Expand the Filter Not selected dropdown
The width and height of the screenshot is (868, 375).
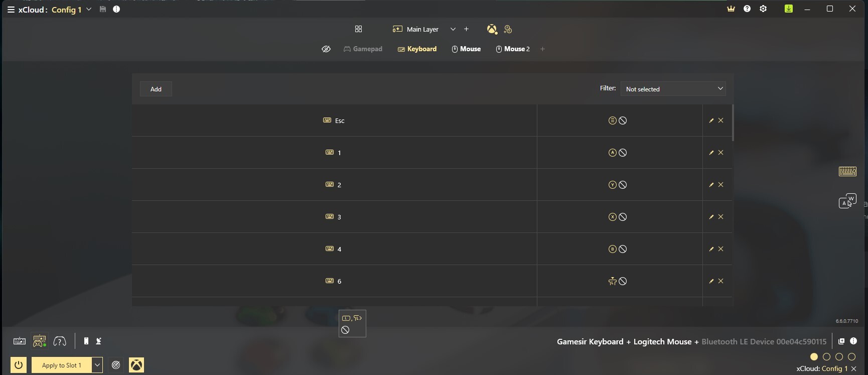tap(673, 89)
